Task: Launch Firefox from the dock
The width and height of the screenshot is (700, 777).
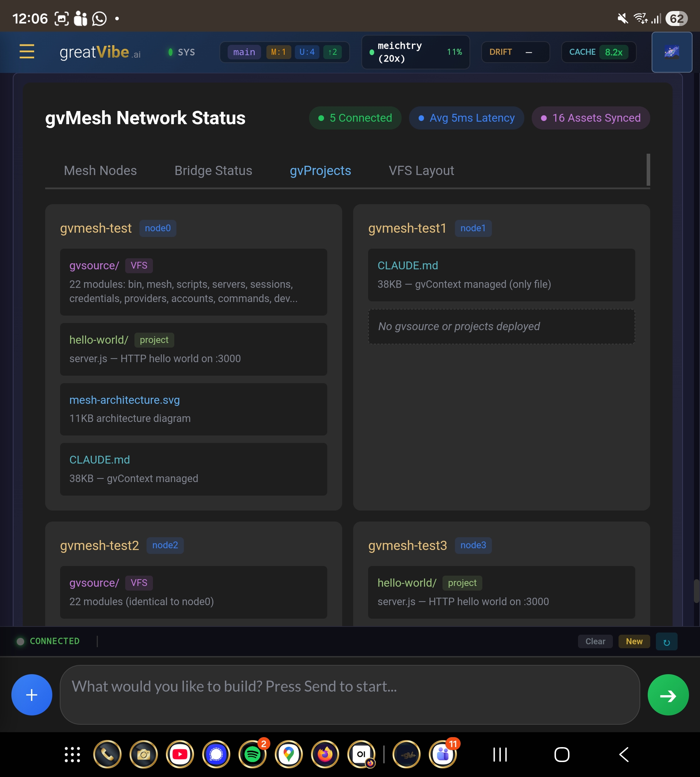Action: coord(325,754)
